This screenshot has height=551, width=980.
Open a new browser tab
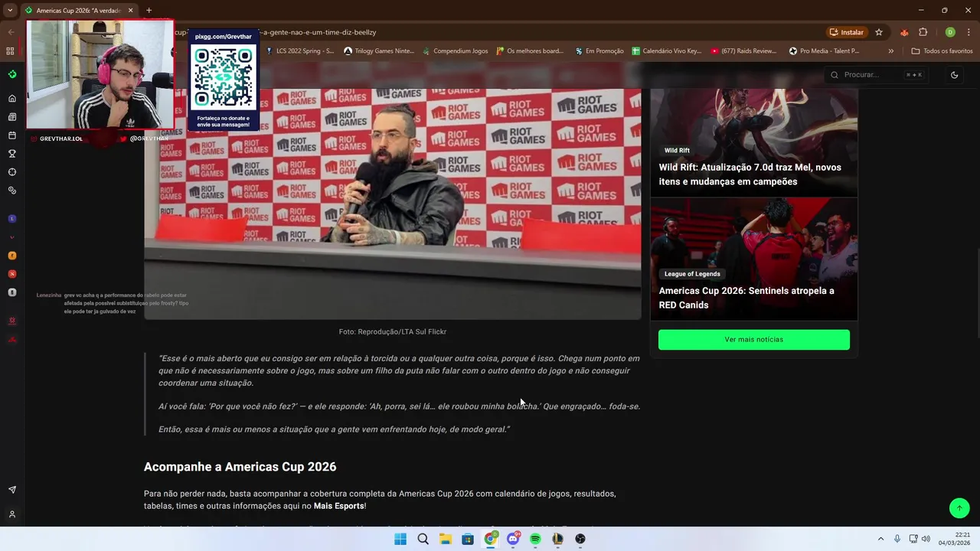[149, 10]
